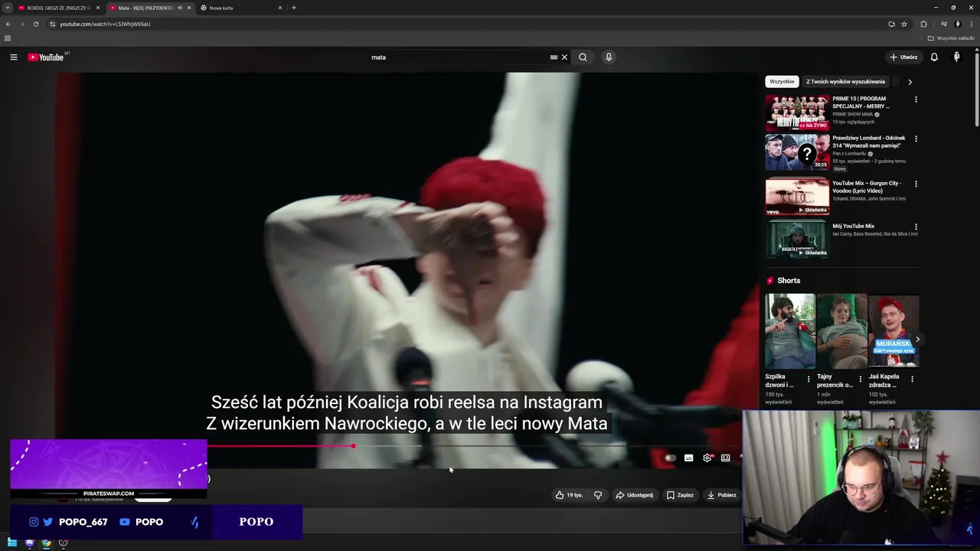The width and height of the screenshot is (980, 551).
Task: Play the Szpilka dzwoni short
Action: [x=790, y=331]
